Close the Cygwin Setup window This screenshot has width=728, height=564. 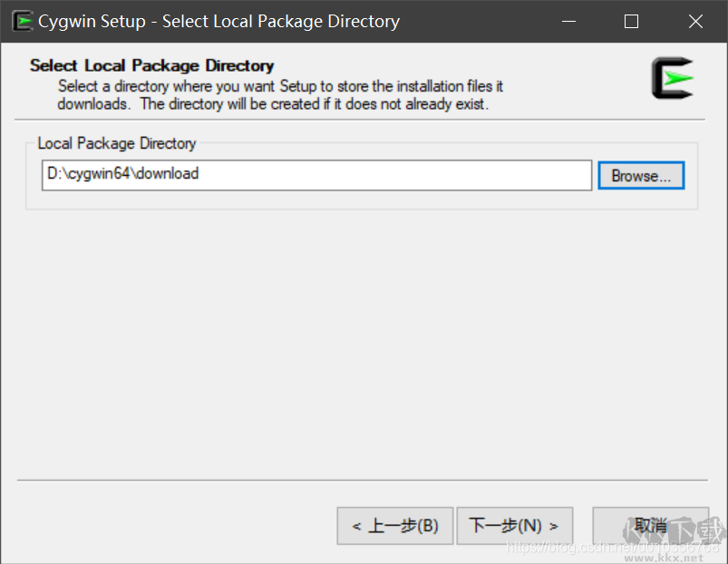(x=695, y=22)
